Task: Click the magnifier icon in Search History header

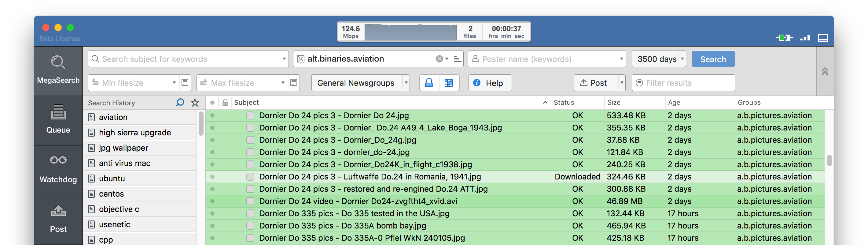Action: click(180, 103)
